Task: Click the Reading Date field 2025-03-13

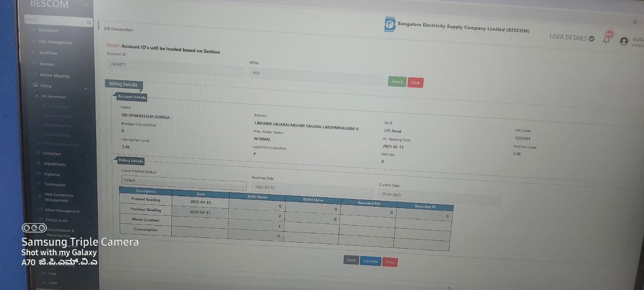Action: tap(312, 189)
